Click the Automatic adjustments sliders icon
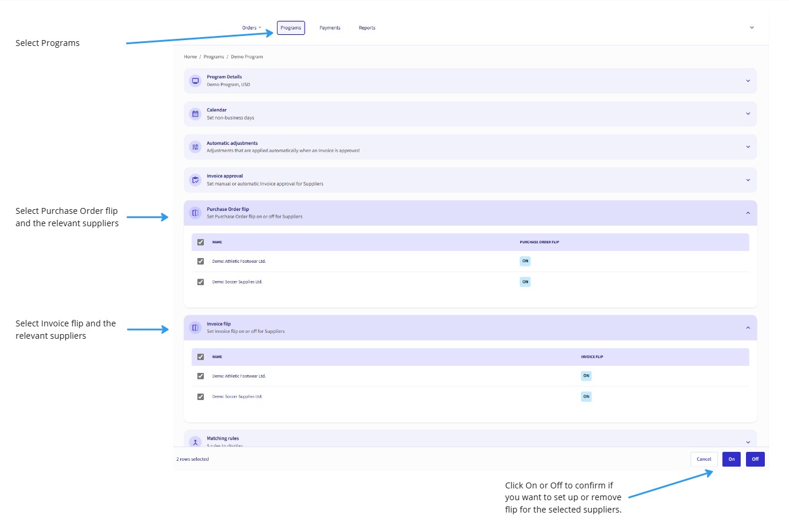 [195, 147]
